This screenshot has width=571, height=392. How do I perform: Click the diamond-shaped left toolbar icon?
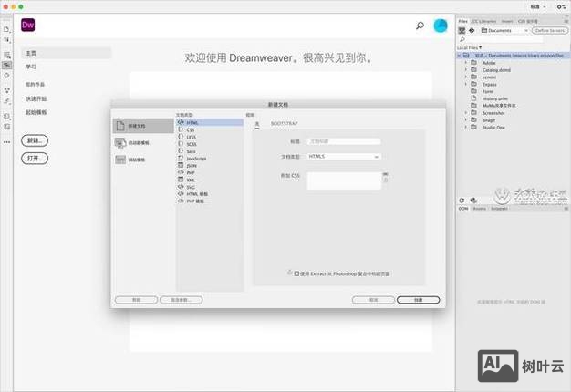tap(6, 76)
